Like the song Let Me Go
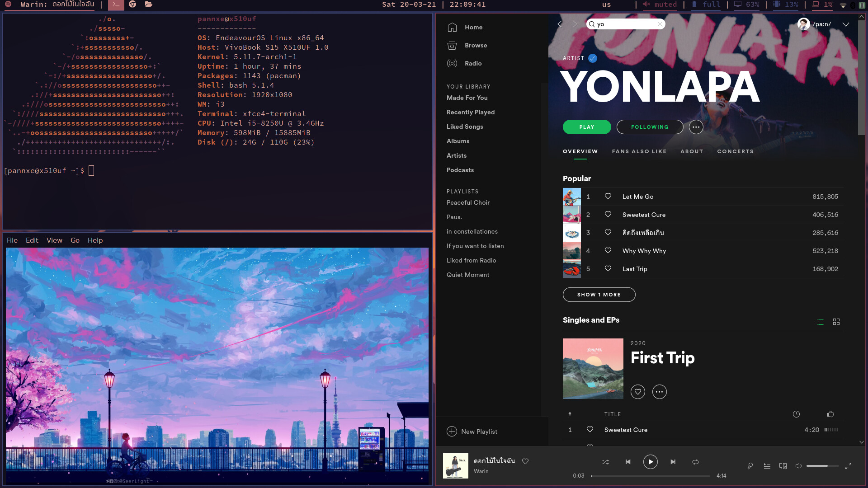This screenshot has height=488, width=868. pyautogui.click(x=608, y=197)
